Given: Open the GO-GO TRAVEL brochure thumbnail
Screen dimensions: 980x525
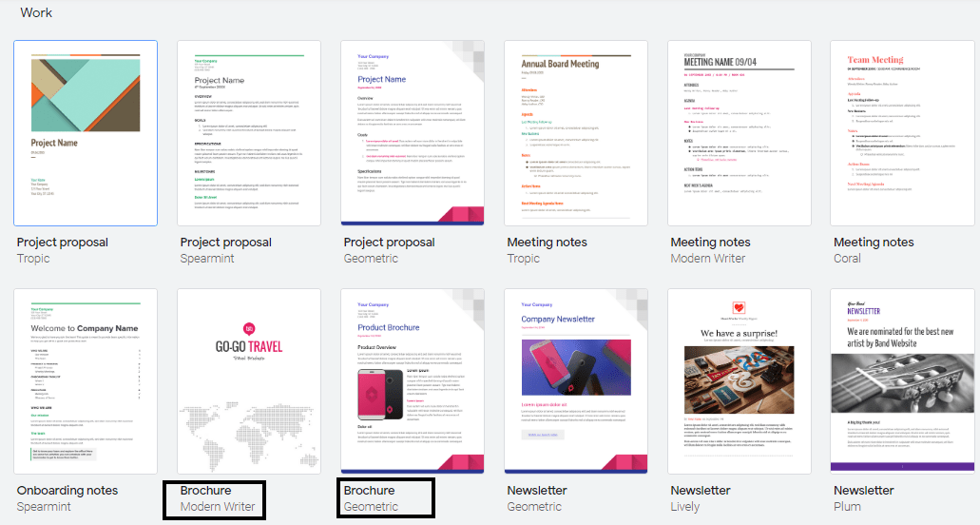Looking at the screenshot, I should click(249, 381).
